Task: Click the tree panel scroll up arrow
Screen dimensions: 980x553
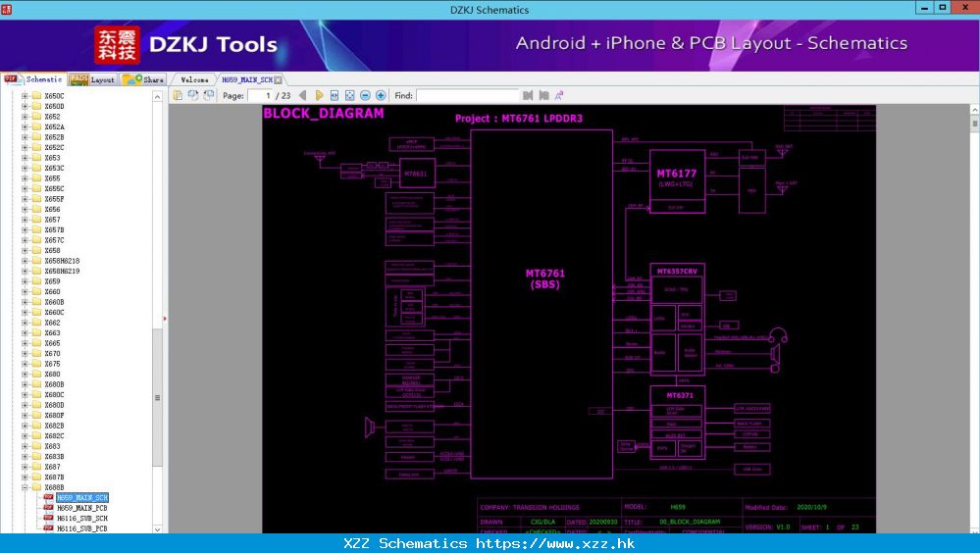Action: pos(158,96)
